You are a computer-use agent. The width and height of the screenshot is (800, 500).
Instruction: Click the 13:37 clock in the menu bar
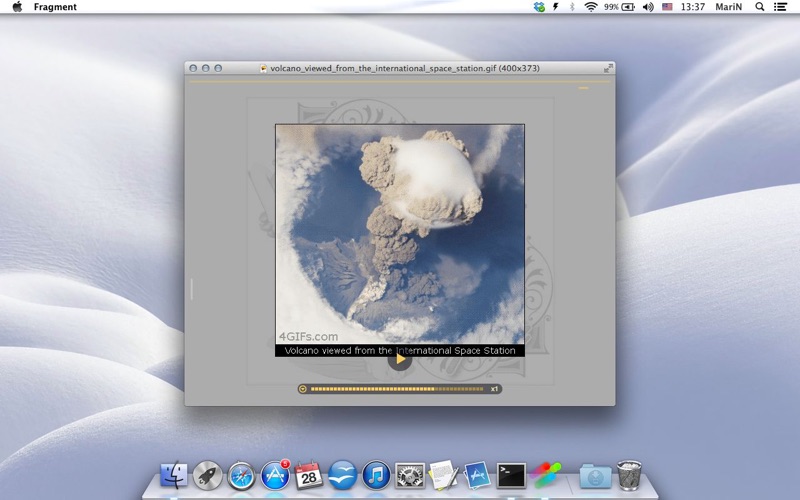(x=693, y=7)
